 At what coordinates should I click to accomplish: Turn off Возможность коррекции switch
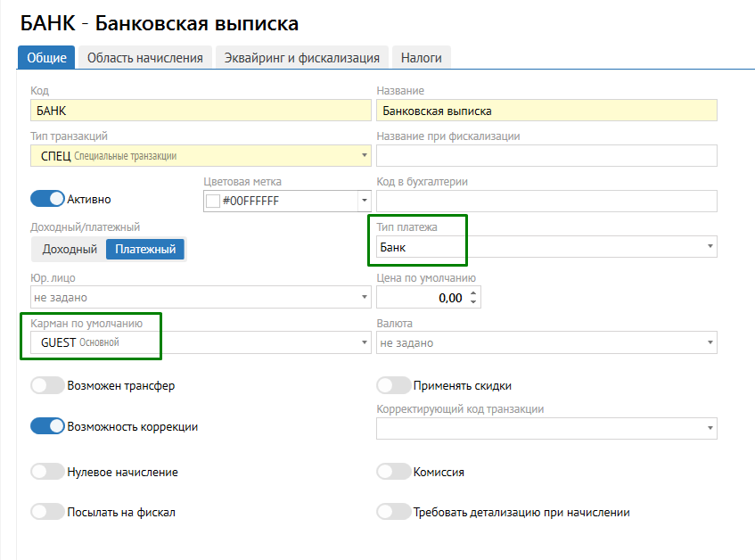pos(48,426)
